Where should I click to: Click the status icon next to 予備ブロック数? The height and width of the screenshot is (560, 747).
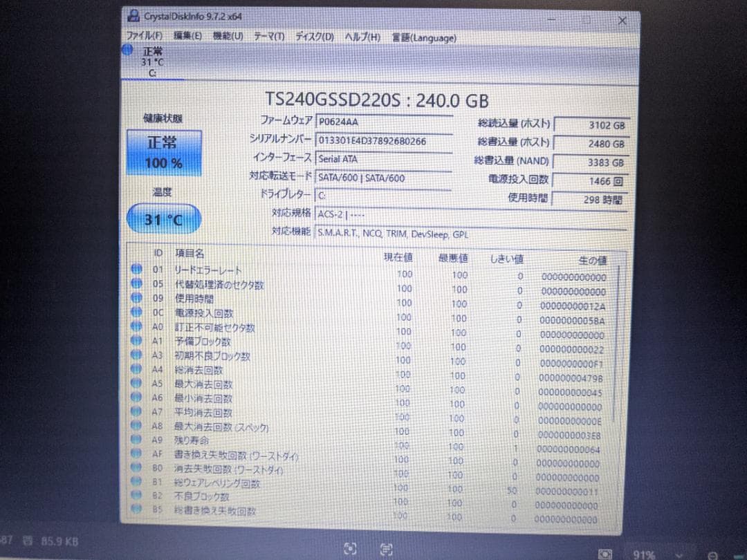136,341
